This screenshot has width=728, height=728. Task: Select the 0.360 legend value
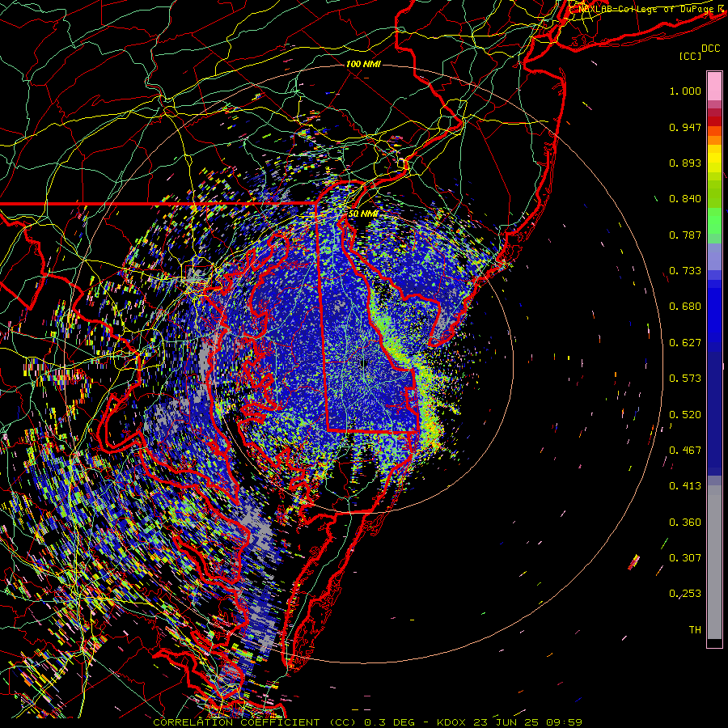pos(685,523)
